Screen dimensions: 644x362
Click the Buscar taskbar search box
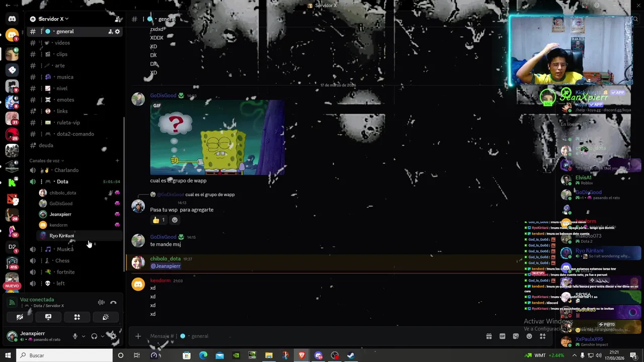pos(64,355)
